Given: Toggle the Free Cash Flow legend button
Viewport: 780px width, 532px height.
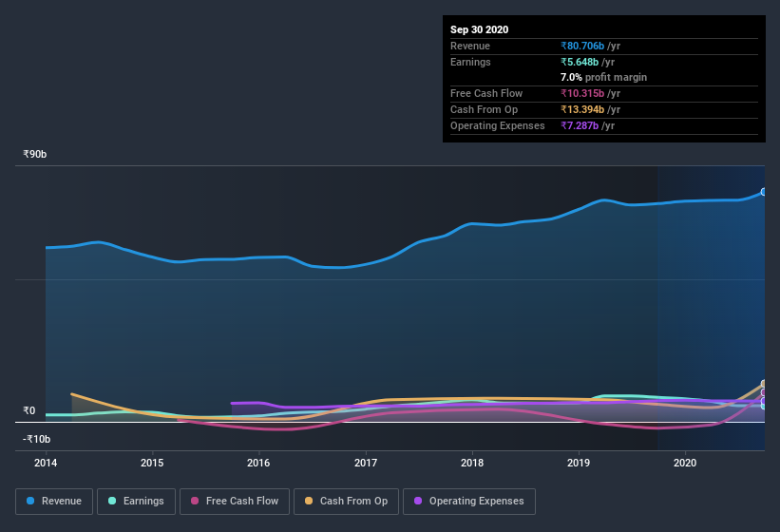Looking at the screenshot, I should [x=235, y=502].
